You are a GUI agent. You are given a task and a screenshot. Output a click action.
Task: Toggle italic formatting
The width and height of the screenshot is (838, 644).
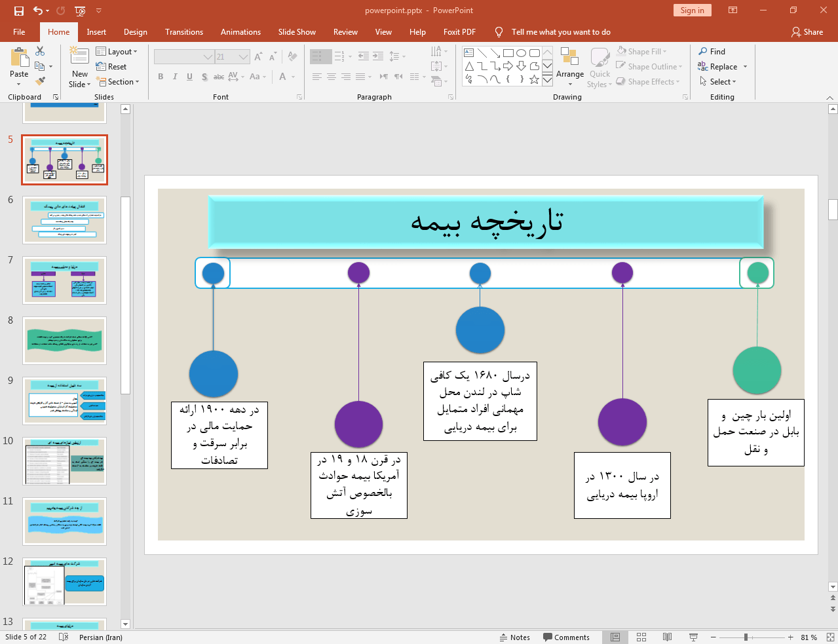[x=175, y=77]
